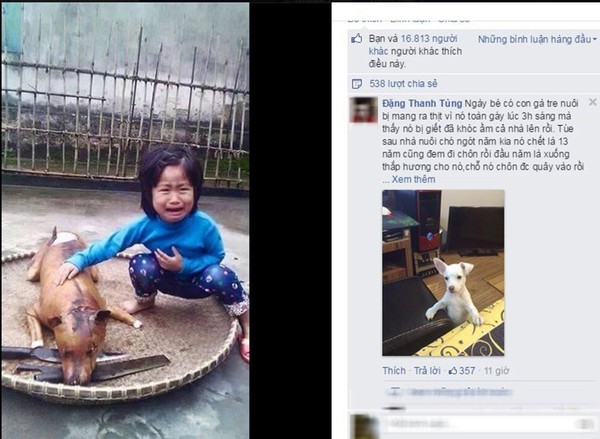Viewport: 600px width, 439px height.
Task: Click the main photo of crying child
Action: click(125, 220)
